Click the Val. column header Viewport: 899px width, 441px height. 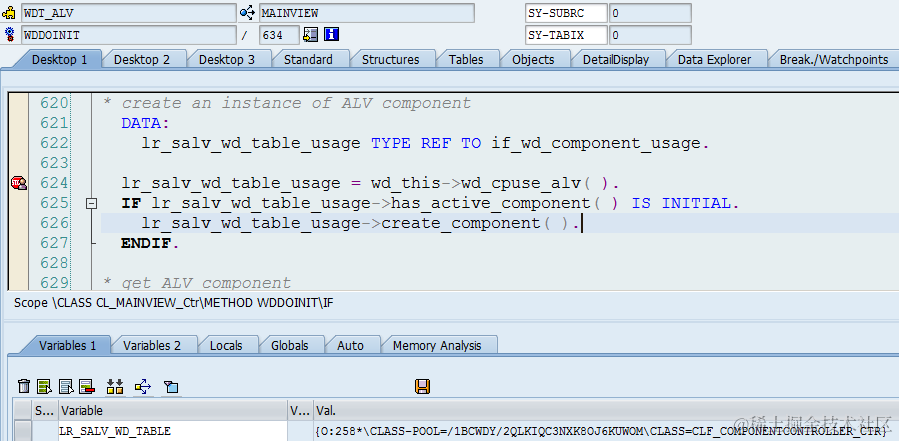(606, 411)
